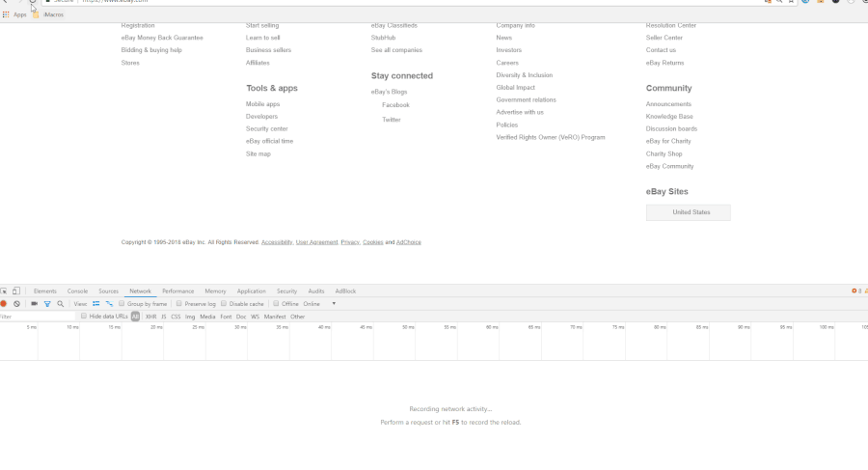
Task: Filter requests by Doc
Action: pyautogui.click(x=241, y=317)
